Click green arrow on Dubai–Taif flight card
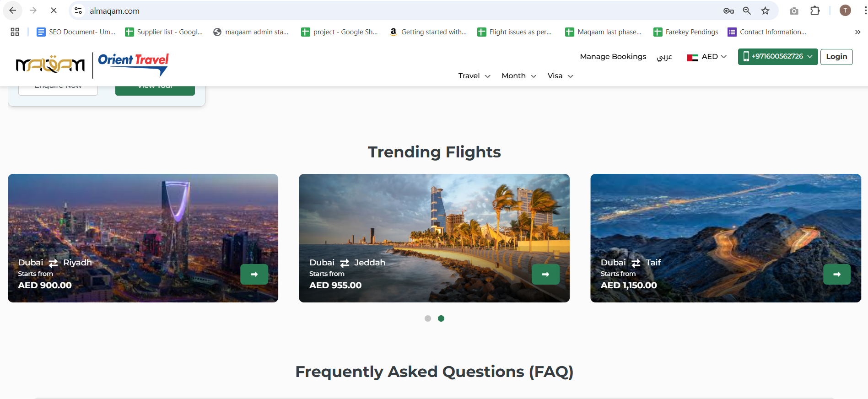 pyautogui.click(x=837, y=274)
